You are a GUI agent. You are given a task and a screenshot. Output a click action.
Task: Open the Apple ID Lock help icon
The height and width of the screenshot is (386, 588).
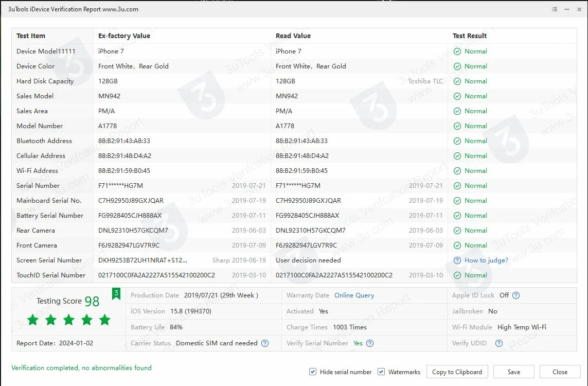coord(516,295)
